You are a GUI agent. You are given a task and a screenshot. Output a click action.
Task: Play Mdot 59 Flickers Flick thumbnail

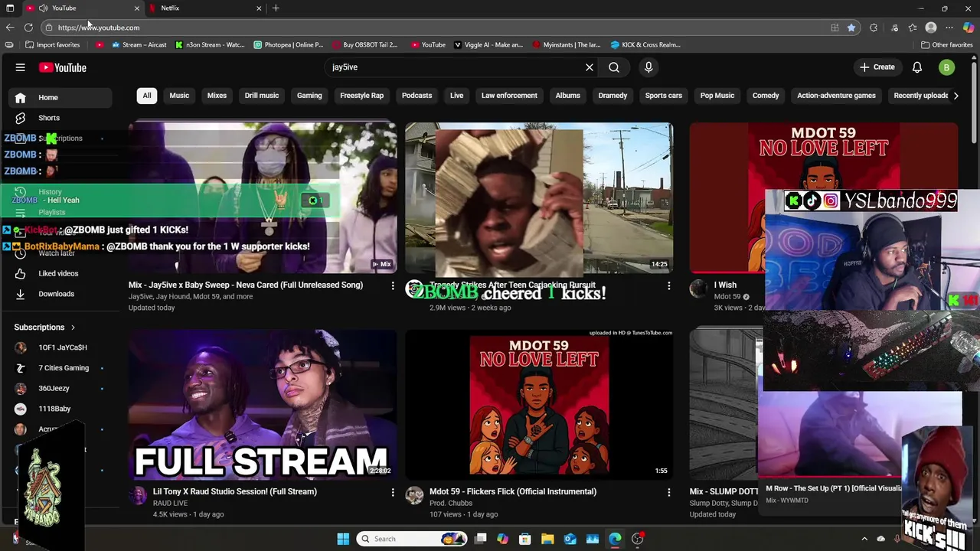(539, 404)
